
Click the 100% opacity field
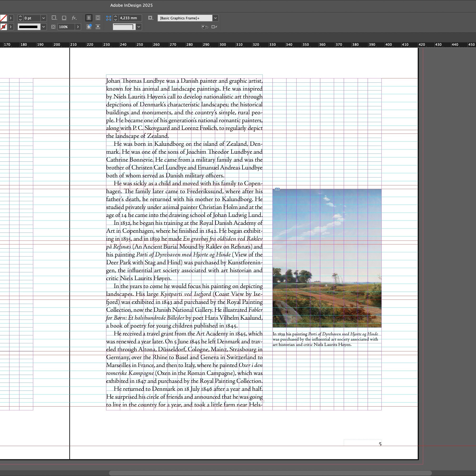point(66,27)
